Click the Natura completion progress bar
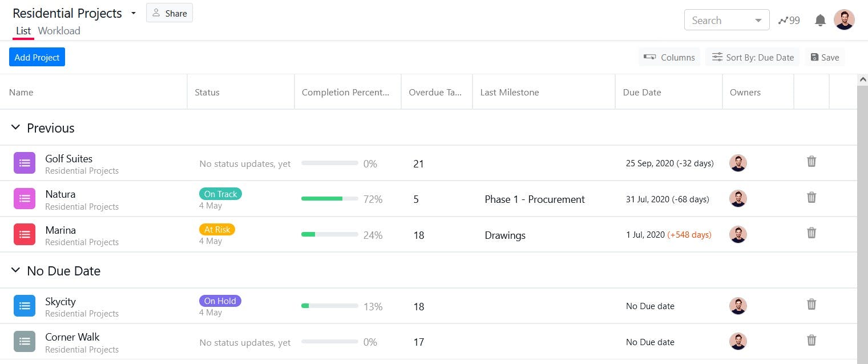This screenshot has height=364, width=868. point(330,199)
